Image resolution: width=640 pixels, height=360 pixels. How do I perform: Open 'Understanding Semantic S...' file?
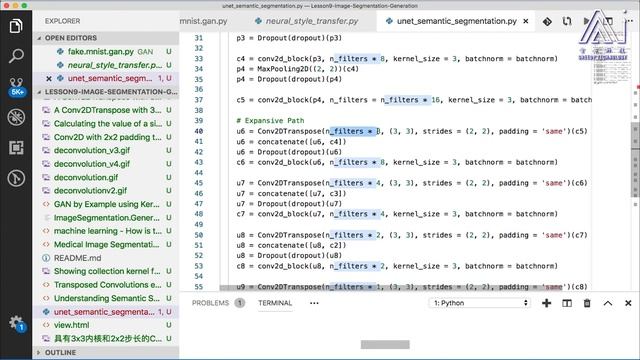(x=106, y=298)
